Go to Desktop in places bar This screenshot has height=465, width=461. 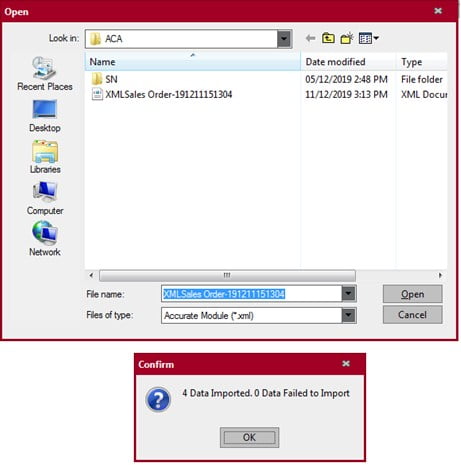[x=45, y=116]
